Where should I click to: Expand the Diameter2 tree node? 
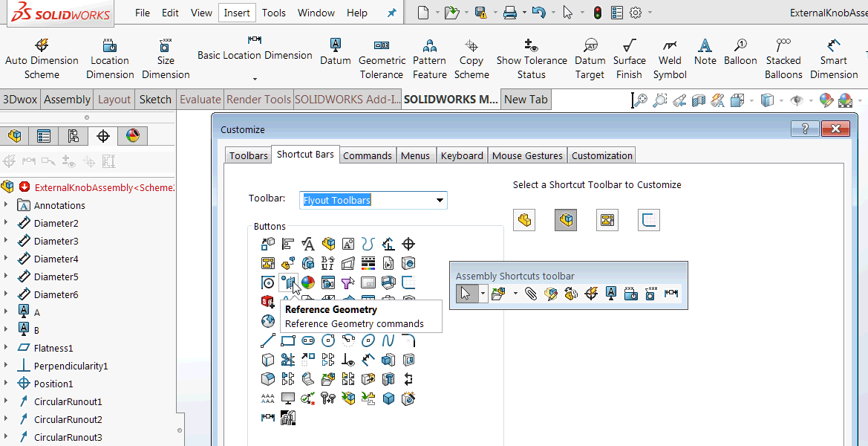click(x=6, y=223)
